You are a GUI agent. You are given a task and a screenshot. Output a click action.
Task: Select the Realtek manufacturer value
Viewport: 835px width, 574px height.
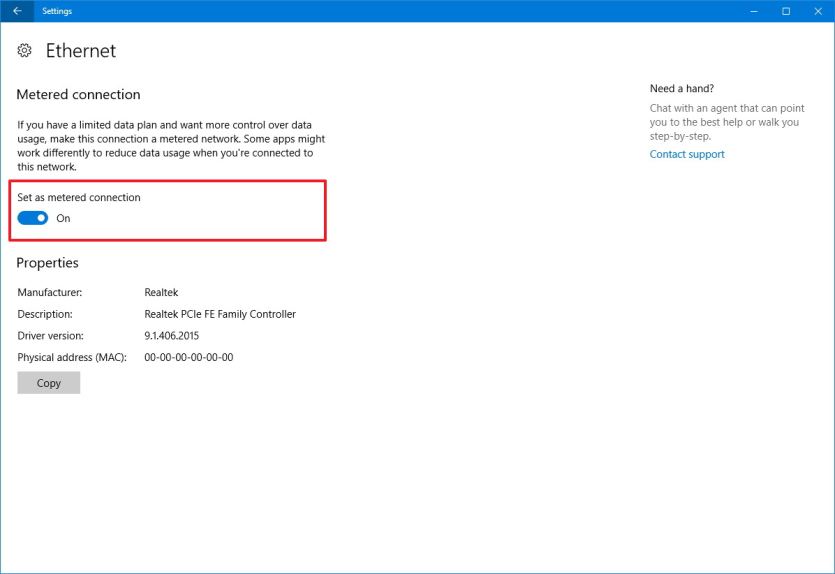[x=161, y=292]
